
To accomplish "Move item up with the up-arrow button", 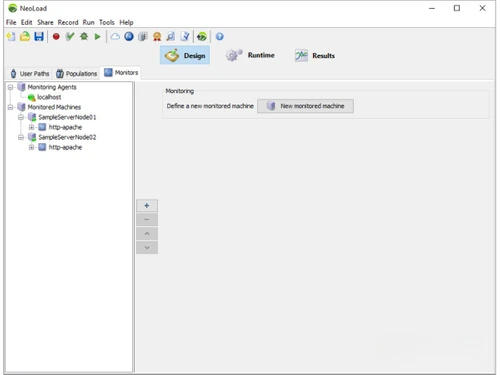I will (147, 234).
